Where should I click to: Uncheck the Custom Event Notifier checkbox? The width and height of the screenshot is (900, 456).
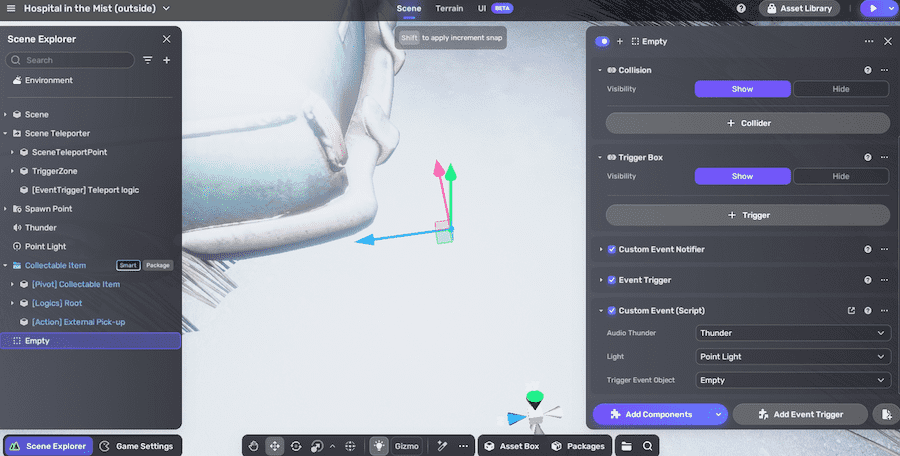pos(612,249)
